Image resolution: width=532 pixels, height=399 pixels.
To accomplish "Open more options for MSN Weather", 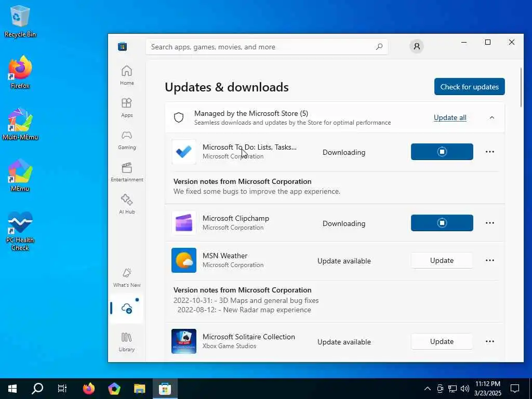I will point(489,260).
